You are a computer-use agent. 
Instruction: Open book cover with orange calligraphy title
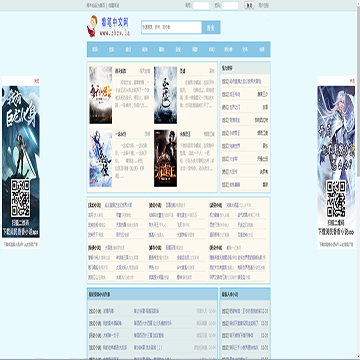(101, 95)
